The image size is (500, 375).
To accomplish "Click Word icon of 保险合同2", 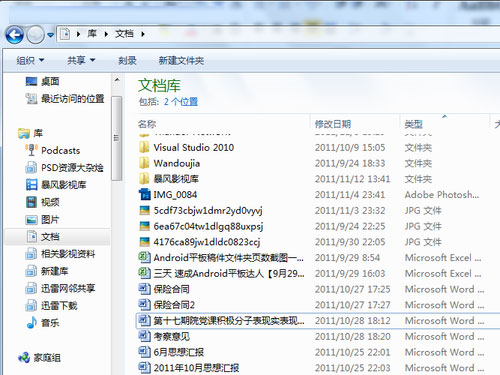I will tap(145, 305).
